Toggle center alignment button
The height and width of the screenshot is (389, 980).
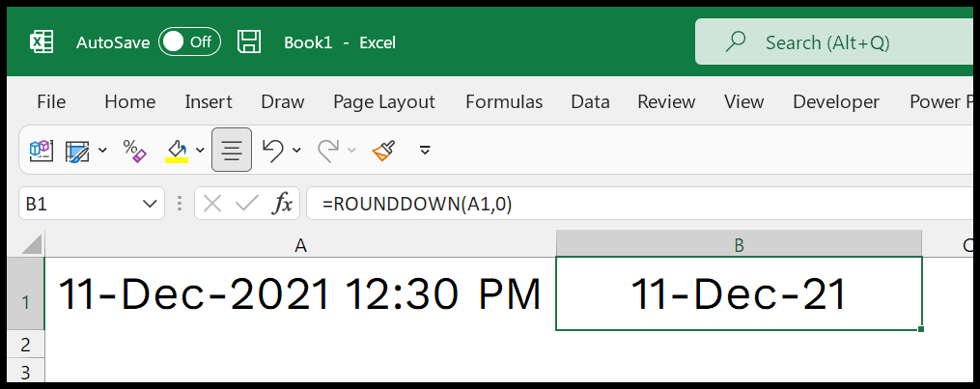[x=232, y=150]
